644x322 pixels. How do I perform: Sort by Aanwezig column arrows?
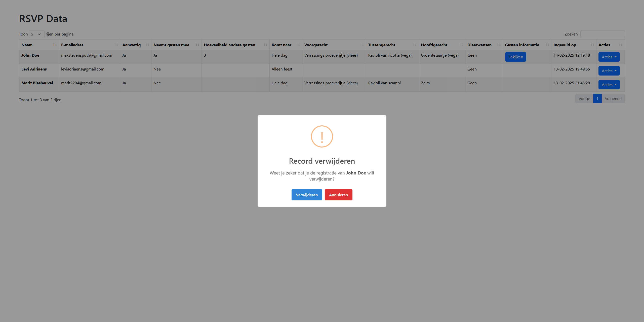click(147, 45)
